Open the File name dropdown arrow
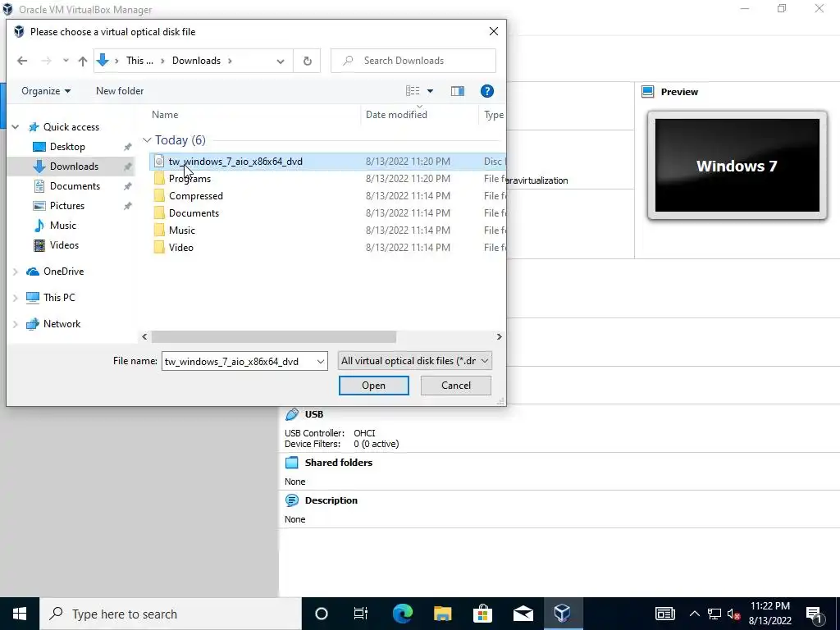This screenshot has height=630, width=840. 321,361
